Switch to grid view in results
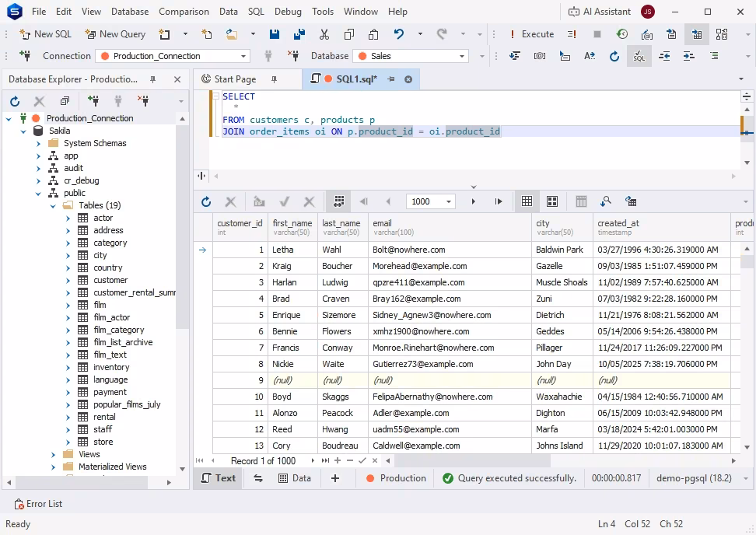Screen dimensions: 756x535 [527, 201]
